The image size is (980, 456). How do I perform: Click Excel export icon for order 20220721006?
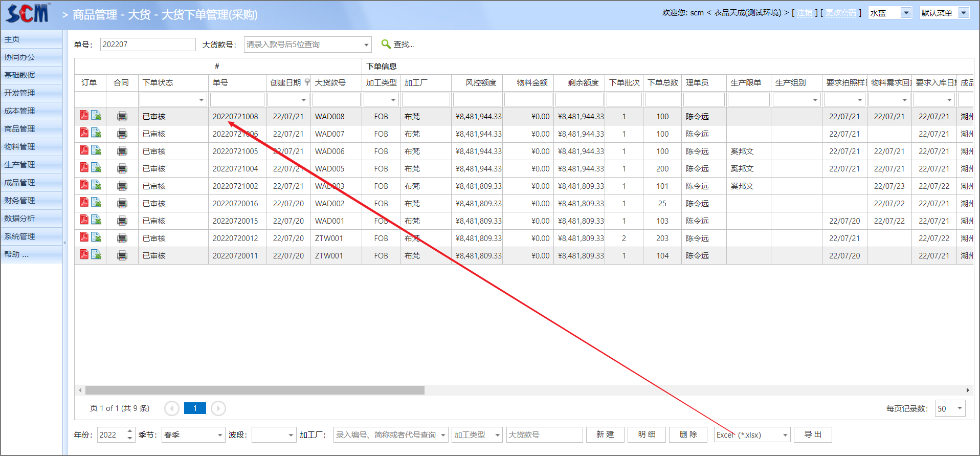(x=96, y=133)
